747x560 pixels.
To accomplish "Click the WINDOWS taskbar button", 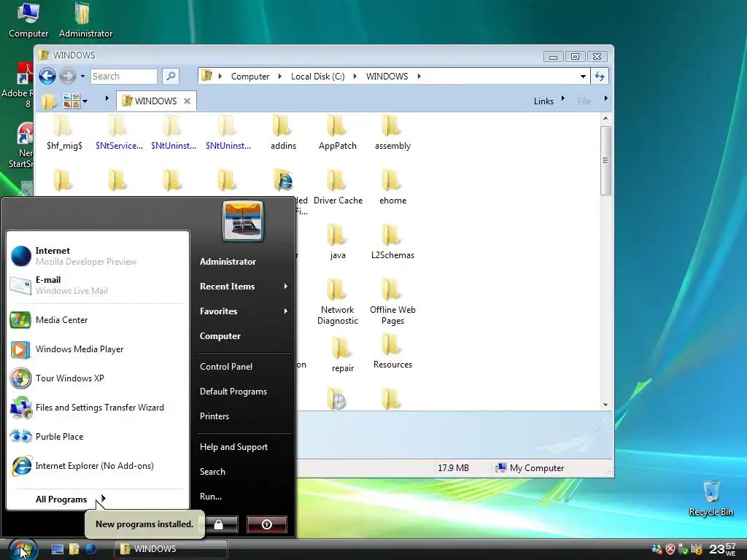I will point(169,549).
